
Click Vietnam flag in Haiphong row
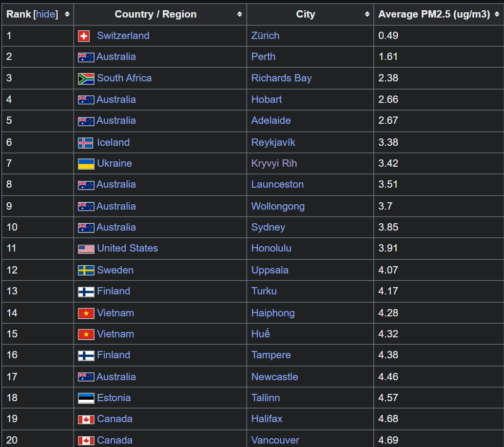(86, 313)
